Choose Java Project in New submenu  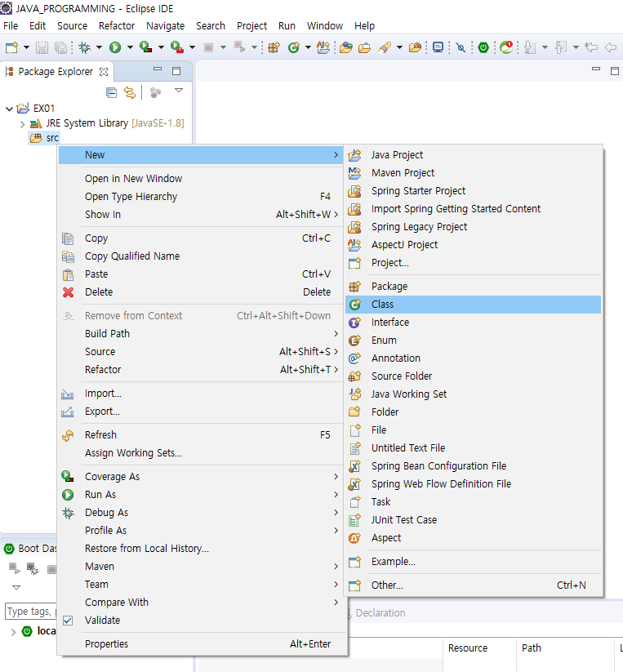click(473, 154)
